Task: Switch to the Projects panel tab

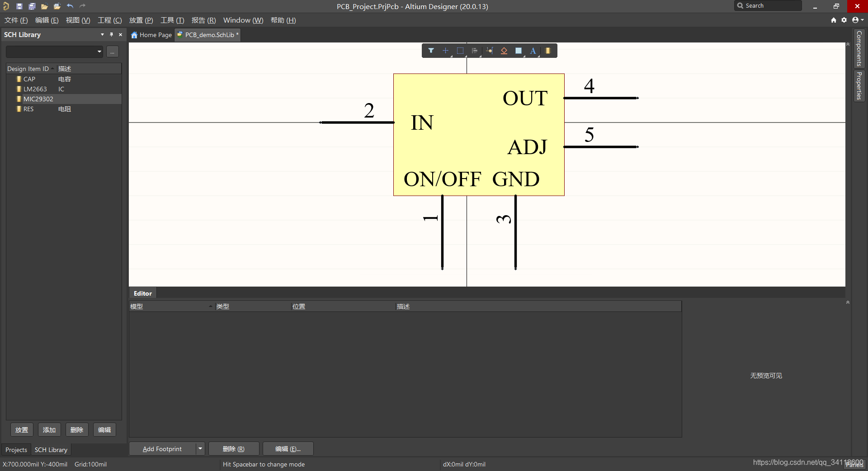Action: click(x=16, y=450)
